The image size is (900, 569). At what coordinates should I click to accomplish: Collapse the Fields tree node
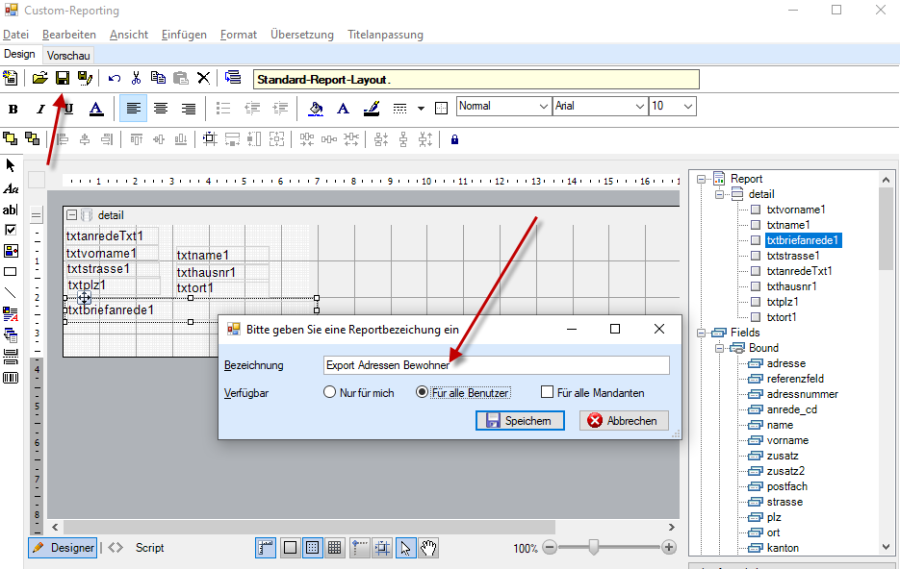click(x=701, y=333)
